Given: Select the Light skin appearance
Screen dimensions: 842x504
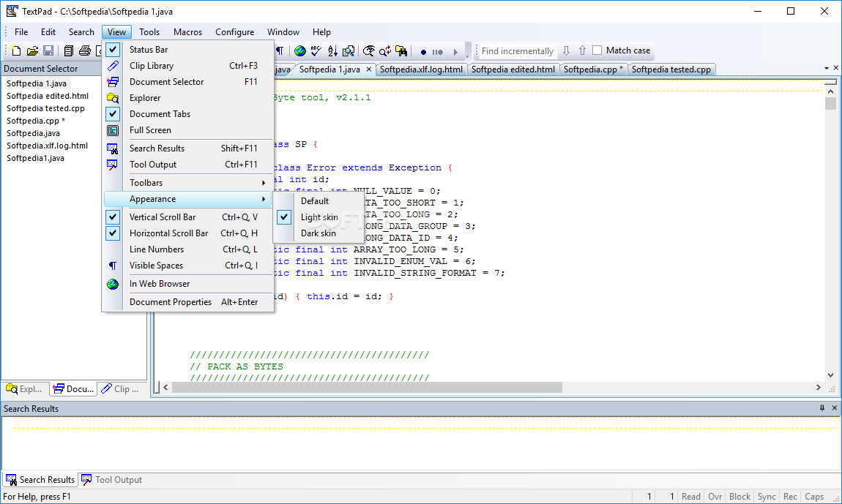Looking at the screenshot, I should click(x=318, y=217).
